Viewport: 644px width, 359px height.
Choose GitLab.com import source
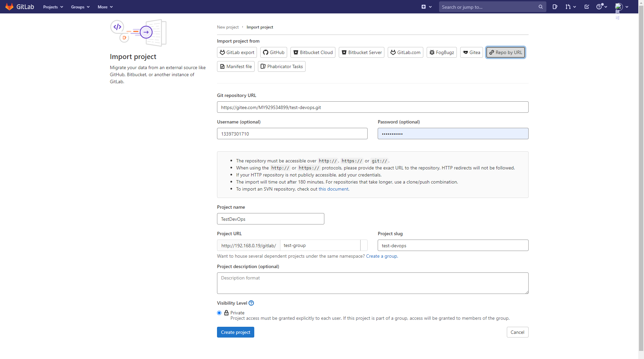[406, 52]
